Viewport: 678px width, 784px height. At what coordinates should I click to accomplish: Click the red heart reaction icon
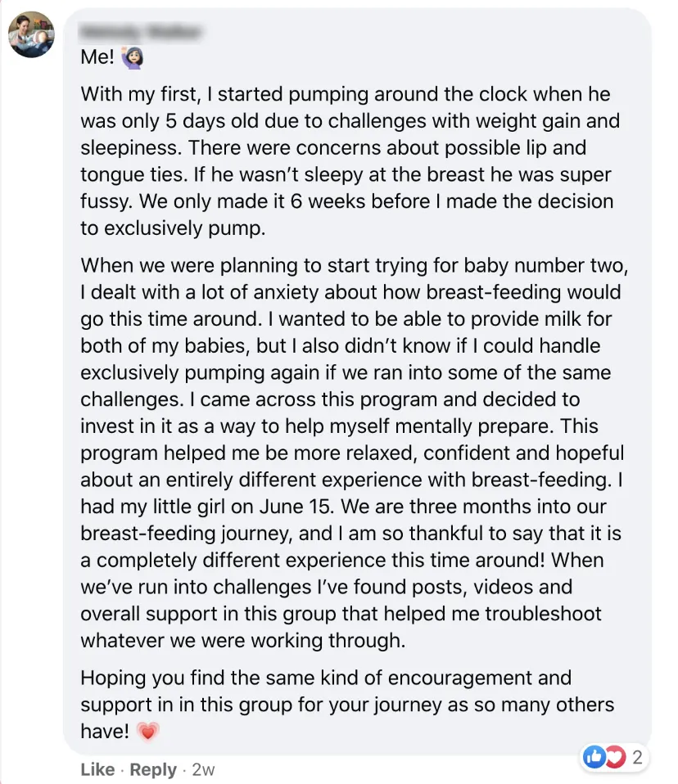616,758
